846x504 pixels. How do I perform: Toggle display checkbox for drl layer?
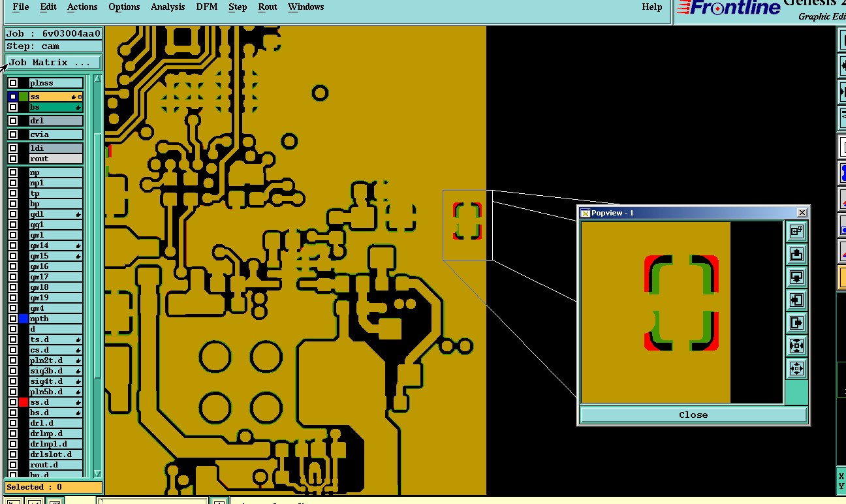(13, 121)
